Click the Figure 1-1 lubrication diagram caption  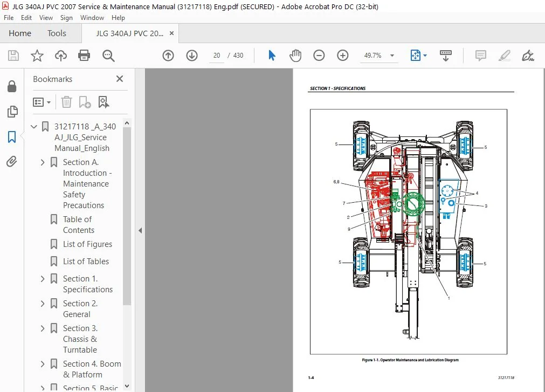[x=410, y=360]
